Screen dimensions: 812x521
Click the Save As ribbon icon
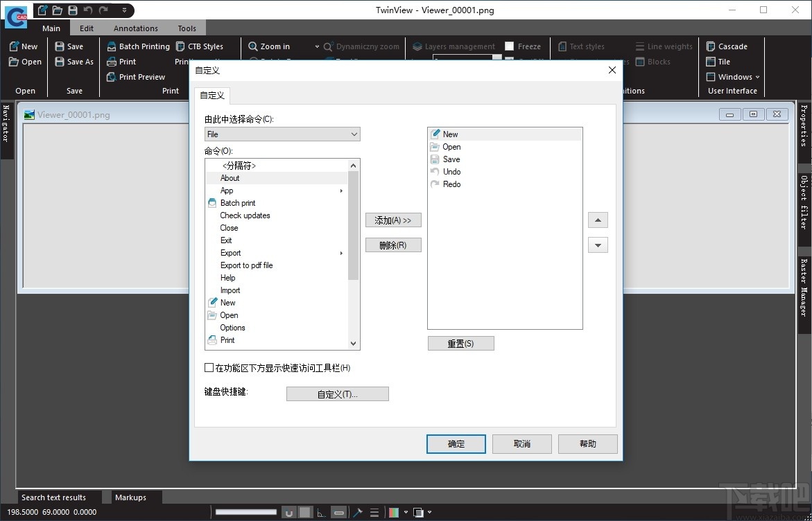click(60, 62)
